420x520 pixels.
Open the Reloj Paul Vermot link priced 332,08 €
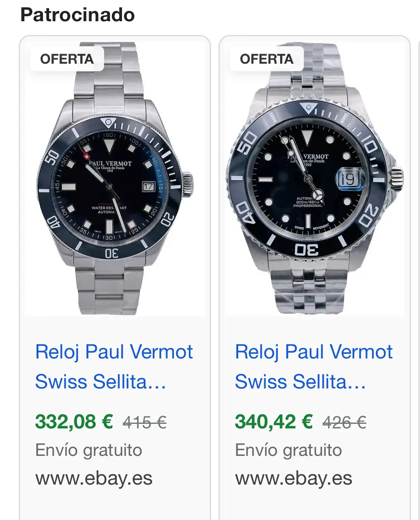(114, 367)
